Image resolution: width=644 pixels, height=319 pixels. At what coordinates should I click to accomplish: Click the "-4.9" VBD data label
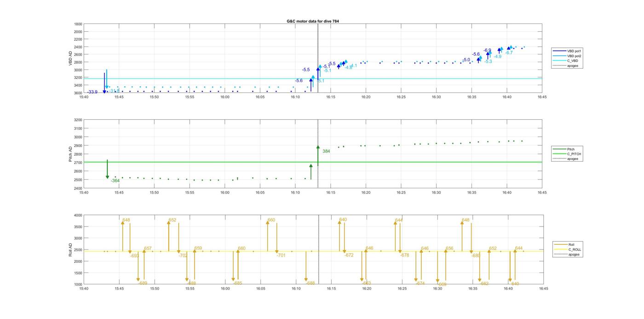point(498,56)
